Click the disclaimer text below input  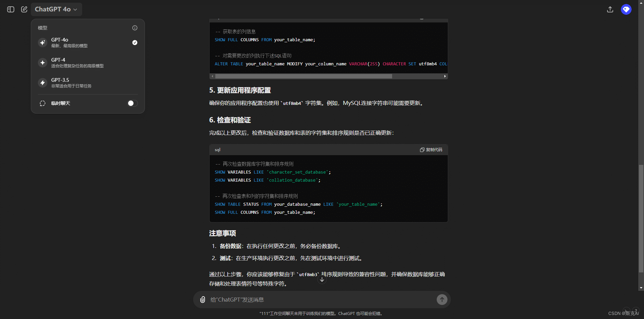(321, 314)
